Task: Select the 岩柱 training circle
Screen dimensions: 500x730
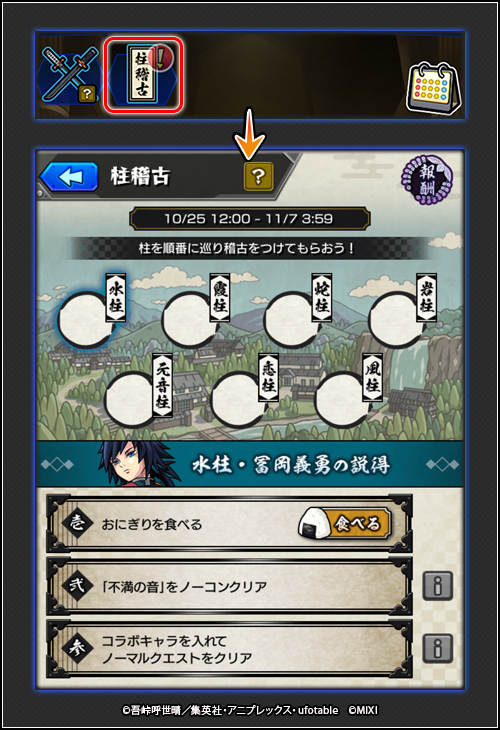Action: 397,320
